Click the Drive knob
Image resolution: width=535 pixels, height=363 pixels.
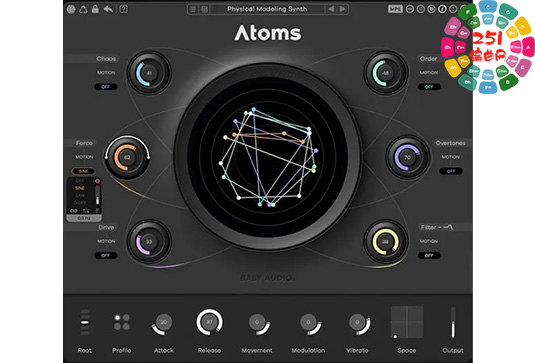click(x=149, y=242)
